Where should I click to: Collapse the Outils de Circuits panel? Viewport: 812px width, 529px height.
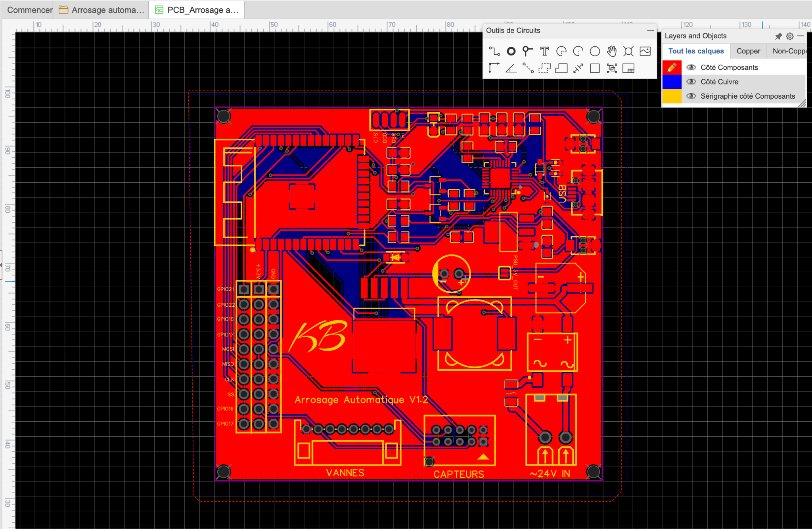pos(650,31)
